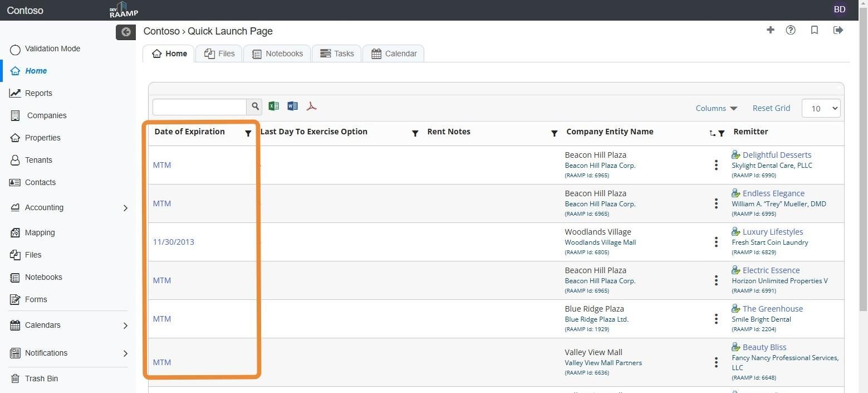868x393 pixels.
Task: Export grid to Word
Action: click(292, 106)
